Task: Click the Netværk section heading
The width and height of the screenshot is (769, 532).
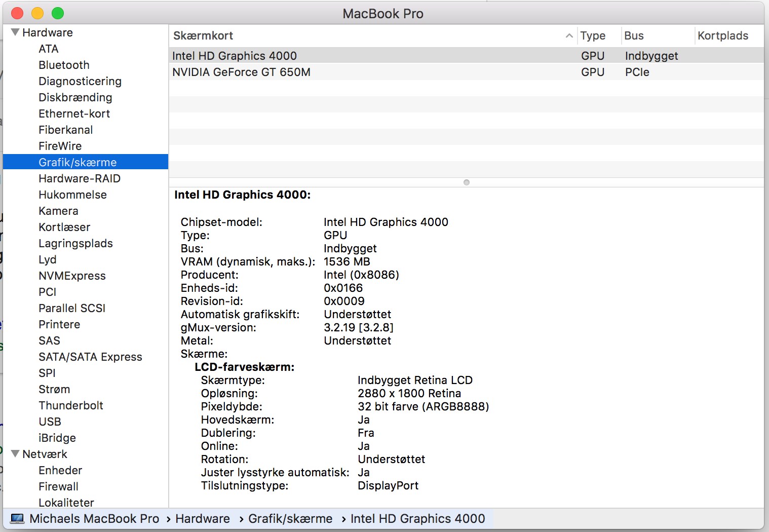Action: [45, 454]
